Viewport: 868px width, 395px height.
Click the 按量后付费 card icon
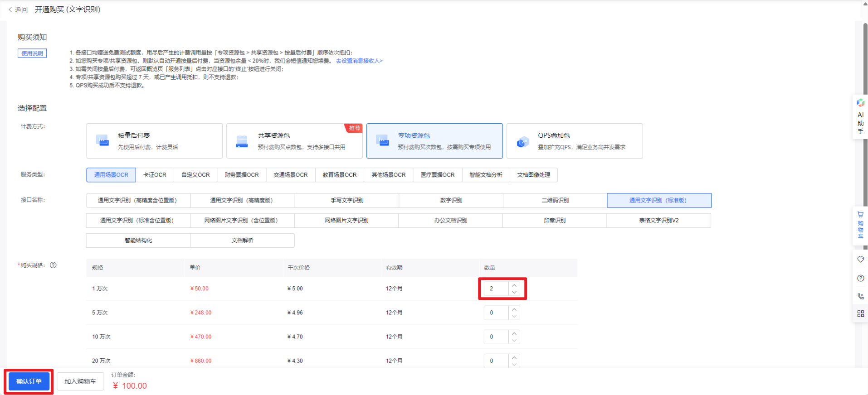coord(102,141)
